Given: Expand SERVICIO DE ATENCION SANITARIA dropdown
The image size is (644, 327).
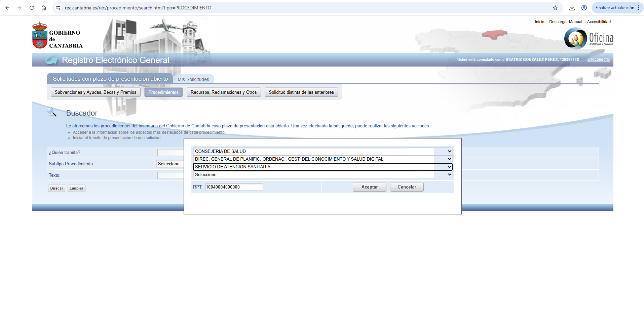Looking at the screenshot, I should (323, 167).
